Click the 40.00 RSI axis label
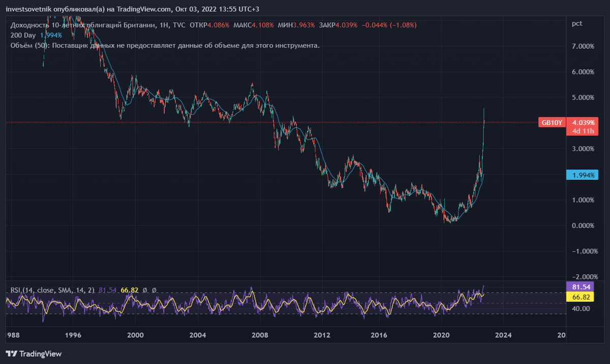 (x=580, y=309)
